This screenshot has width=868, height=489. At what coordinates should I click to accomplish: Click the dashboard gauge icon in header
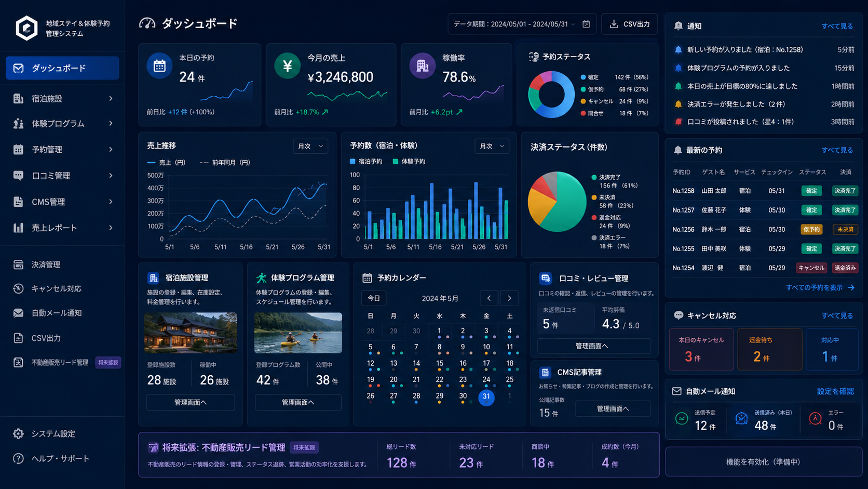pyautogui.click(x=147, y=23)
